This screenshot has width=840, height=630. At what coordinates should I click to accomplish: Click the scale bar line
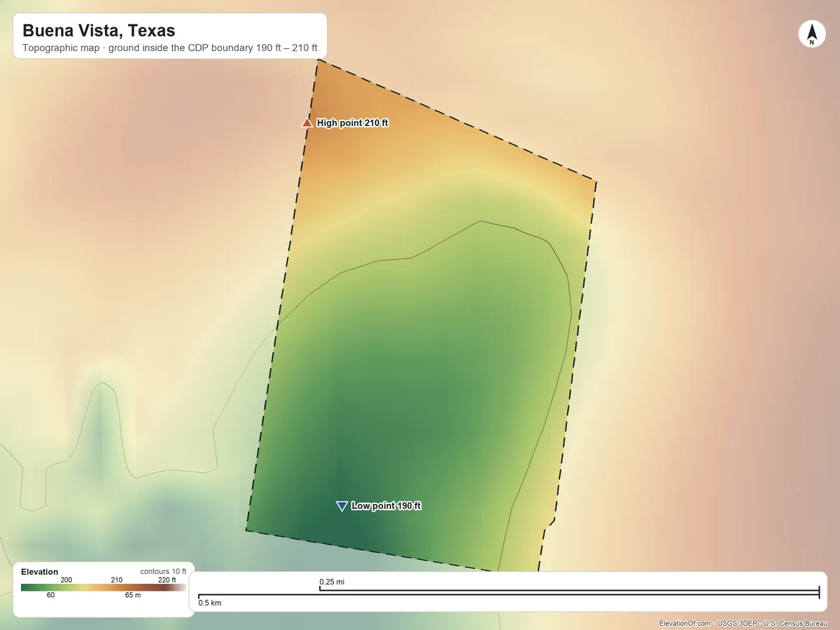509,593
